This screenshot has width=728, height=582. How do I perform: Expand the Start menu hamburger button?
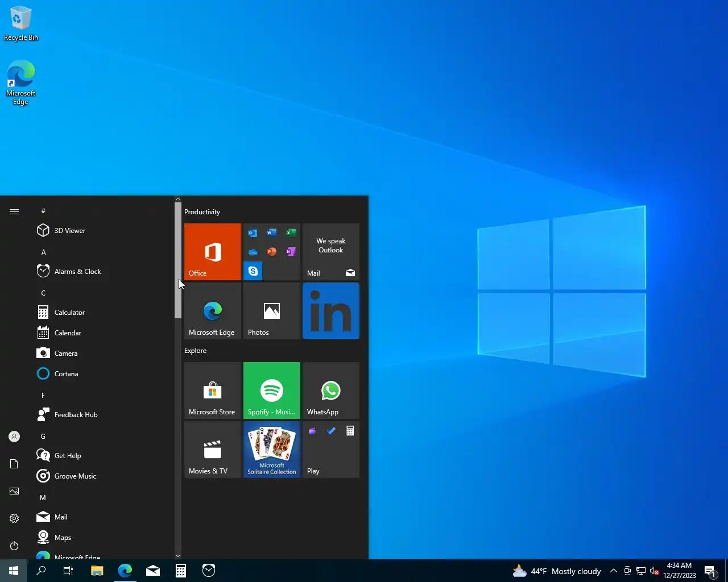(14, 211)
